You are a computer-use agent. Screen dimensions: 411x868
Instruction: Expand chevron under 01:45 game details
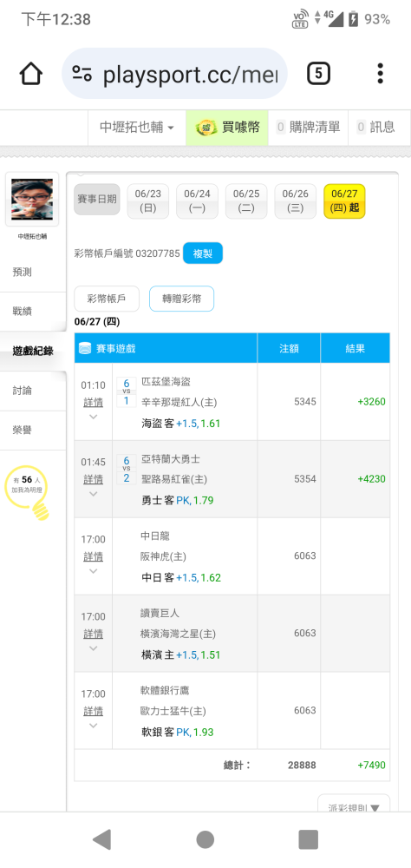pyautogui.click(x=93, y=494)
